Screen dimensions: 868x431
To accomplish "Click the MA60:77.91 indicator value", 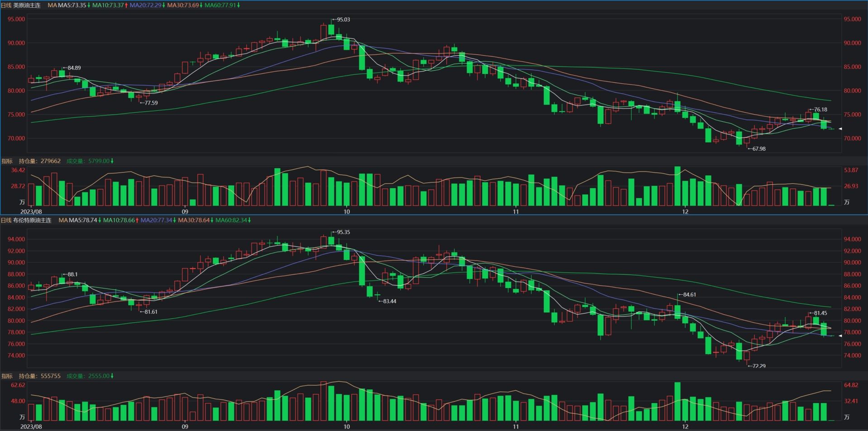I will [220, 5].
